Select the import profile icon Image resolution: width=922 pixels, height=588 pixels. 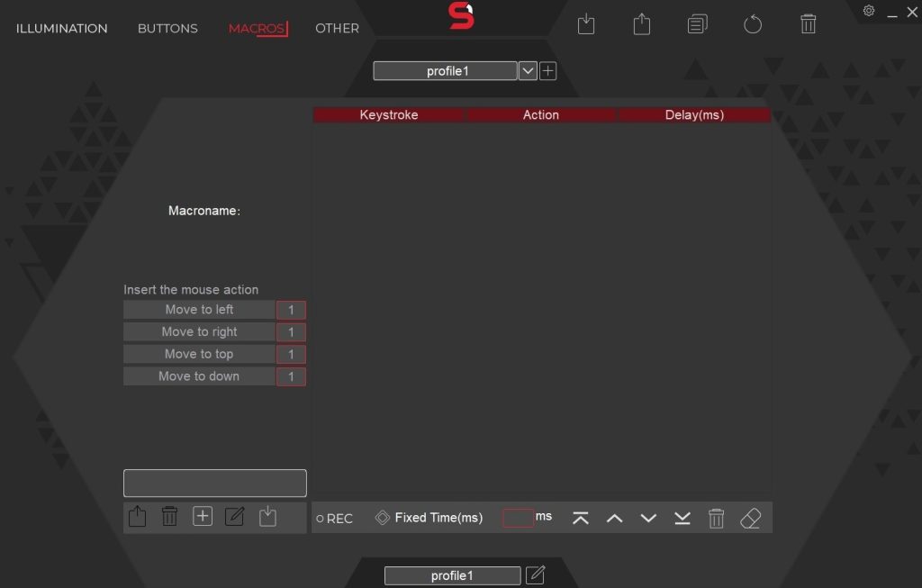click(586, 24)
